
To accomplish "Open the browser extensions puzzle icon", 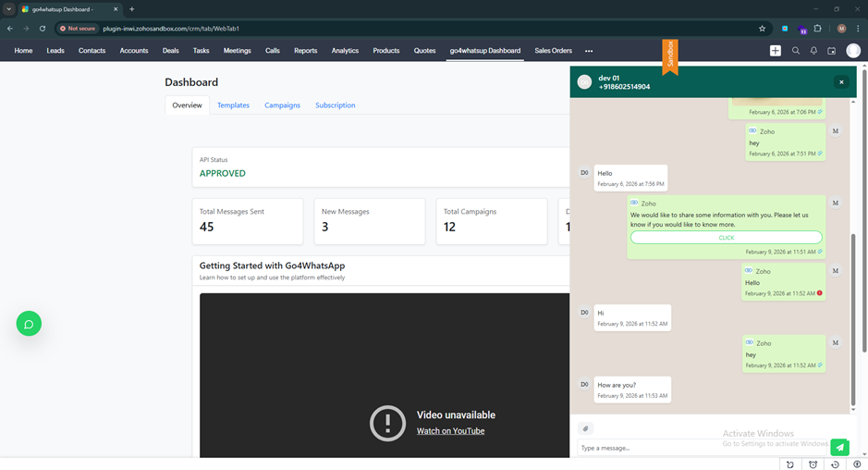I will pos(817,29).
